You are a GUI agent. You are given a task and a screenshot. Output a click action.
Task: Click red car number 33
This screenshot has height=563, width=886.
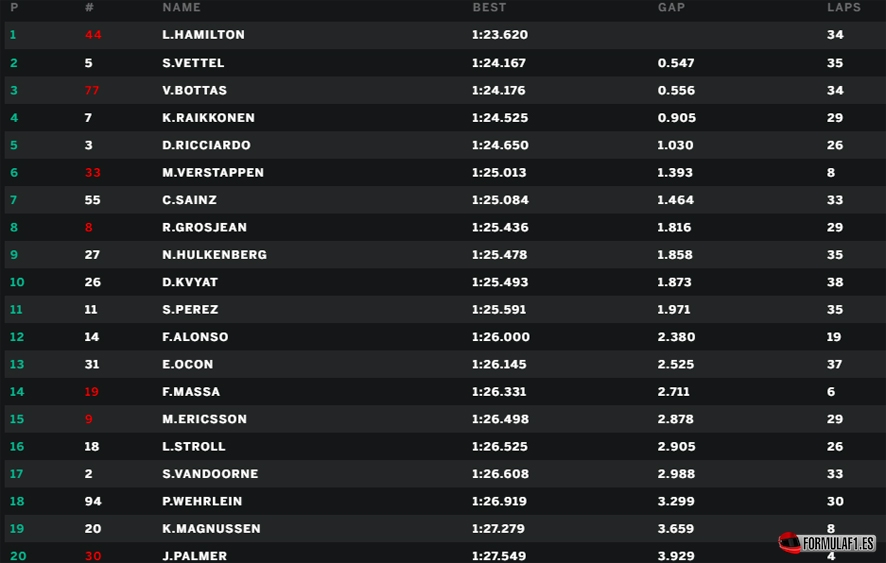tap(93, 172)
